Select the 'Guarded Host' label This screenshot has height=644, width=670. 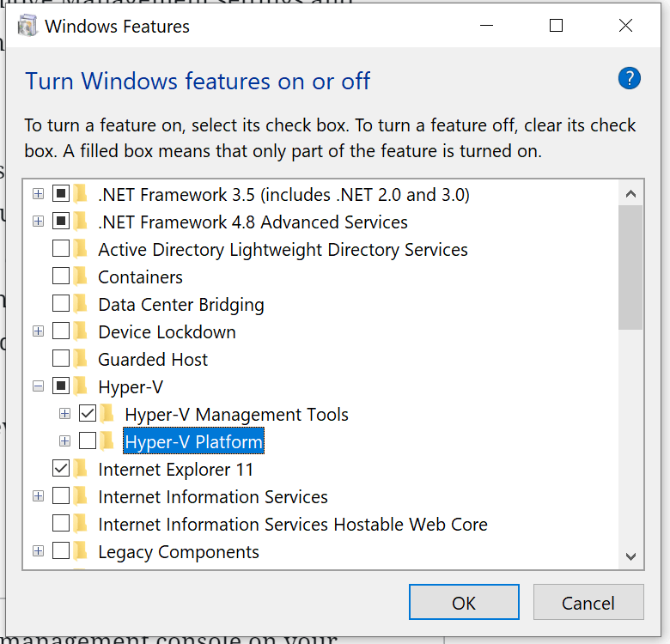[x=153, y=360]
